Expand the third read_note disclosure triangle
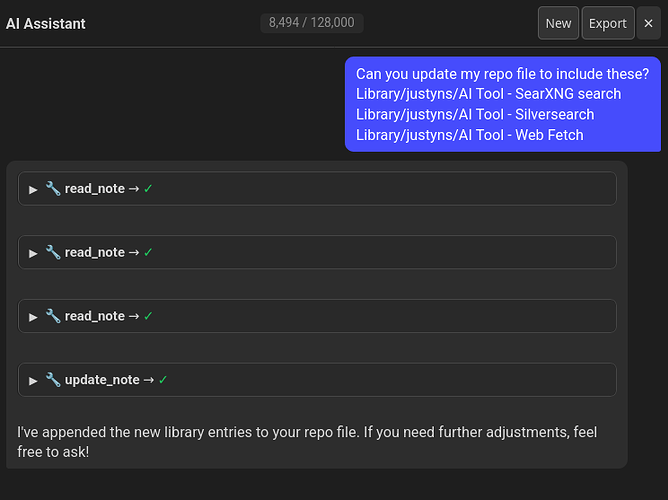Viewport: 668px width, 500px height. [x=33, y=317]
